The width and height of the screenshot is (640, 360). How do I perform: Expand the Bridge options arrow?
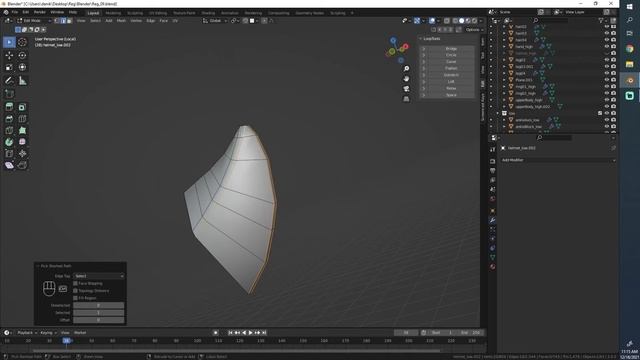424,49
